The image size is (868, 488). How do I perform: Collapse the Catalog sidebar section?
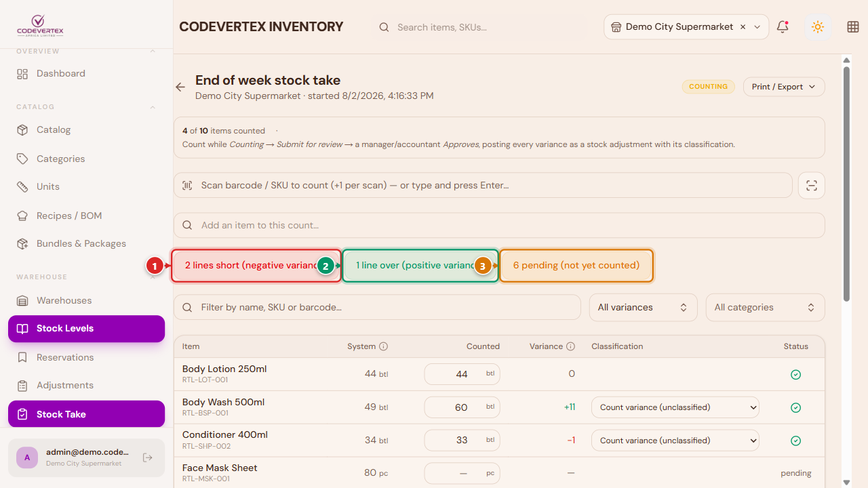point(153,107)
